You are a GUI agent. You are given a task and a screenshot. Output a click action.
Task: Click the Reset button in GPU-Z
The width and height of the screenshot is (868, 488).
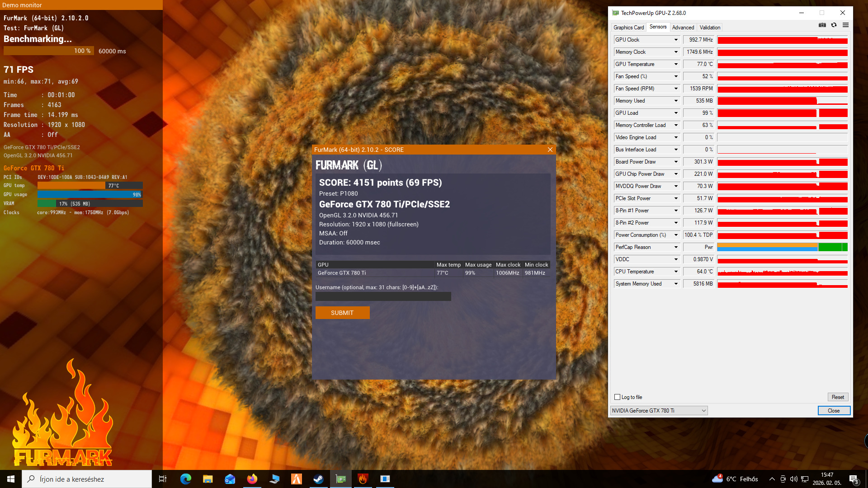pyautogui.click(x=837, y=397)
